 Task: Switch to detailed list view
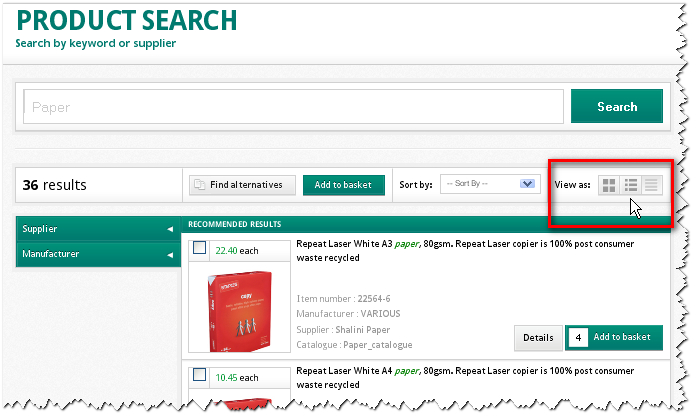click(631, 185)
